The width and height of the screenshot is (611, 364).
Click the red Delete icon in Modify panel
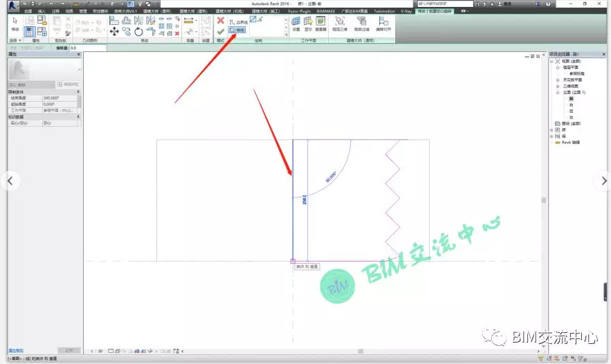(177, 33)
